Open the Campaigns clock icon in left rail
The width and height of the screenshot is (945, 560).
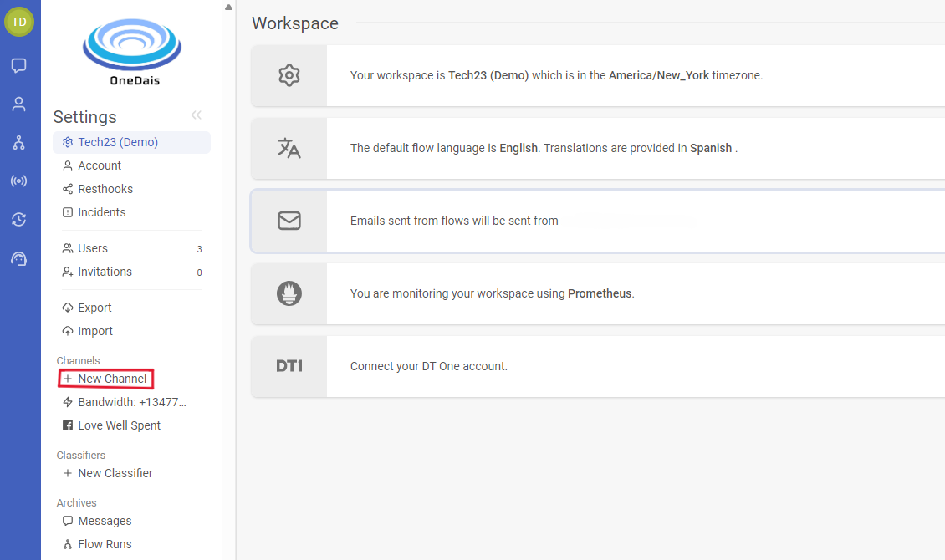tap(18, 220)
